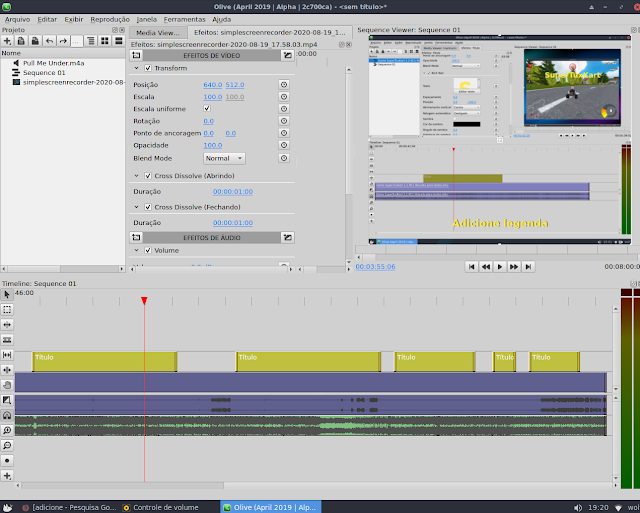
Task: Click viewer timecode 00:03:55:06
Action: click(x=375, y=266)
